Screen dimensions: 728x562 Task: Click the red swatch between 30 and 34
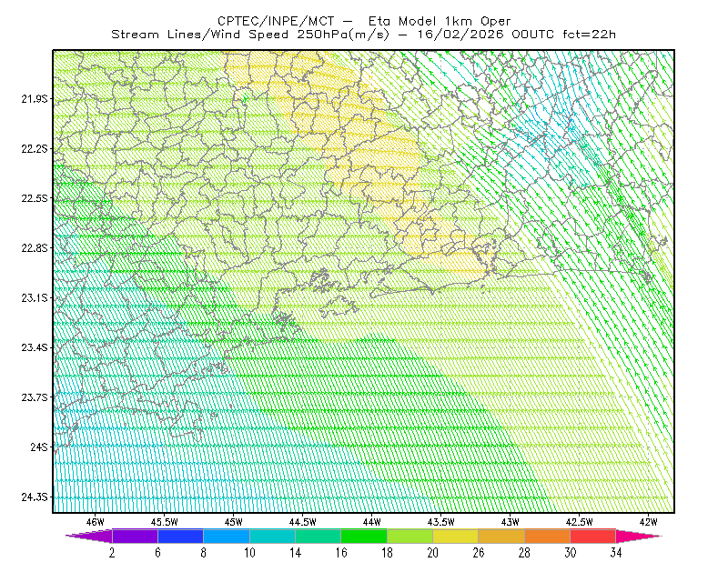click(593, 536)
